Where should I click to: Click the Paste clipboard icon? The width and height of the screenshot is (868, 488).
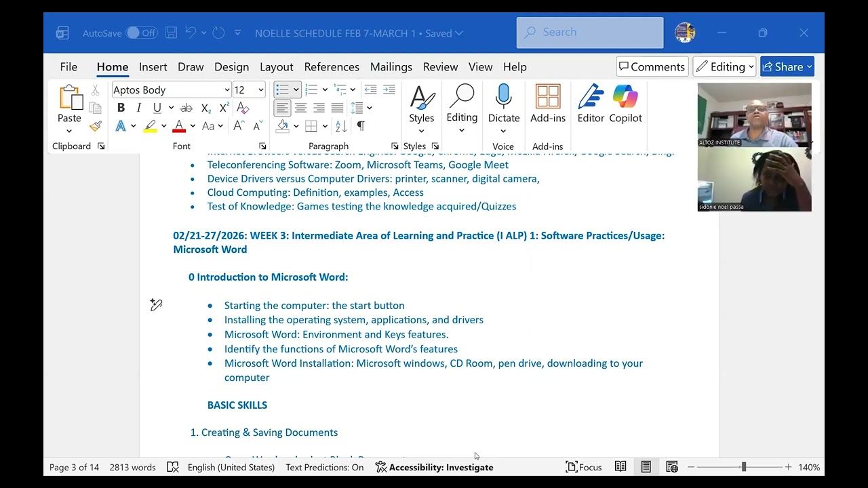click(69, 98)
